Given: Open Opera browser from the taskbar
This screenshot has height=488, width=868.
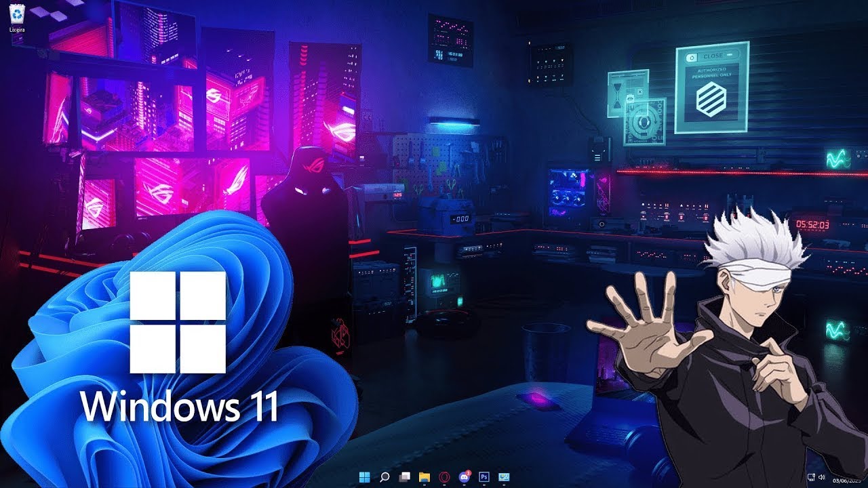Looking at the screenshot, I should (445, 476).
